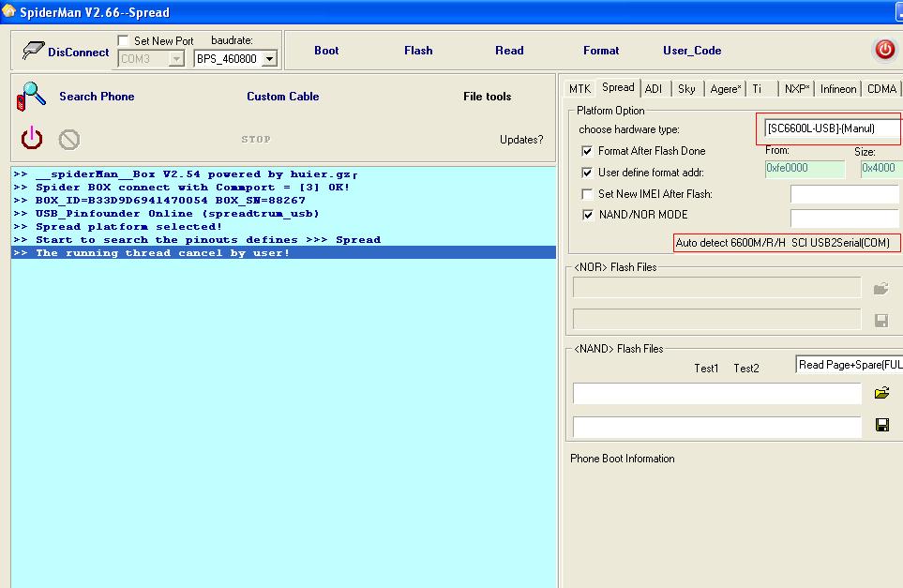Click the Read button
Image resolution: width=903 pixels, height=588 pixels.
509,50
